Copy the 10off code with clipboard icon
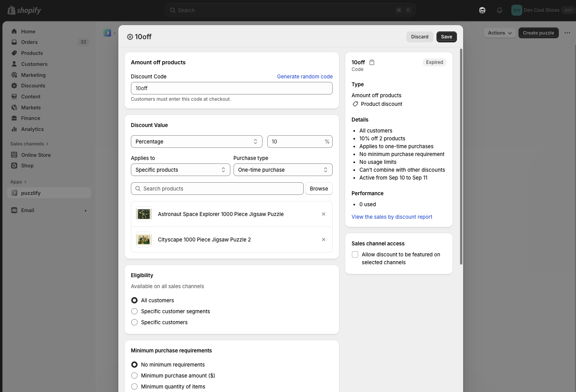 (372, 62)
